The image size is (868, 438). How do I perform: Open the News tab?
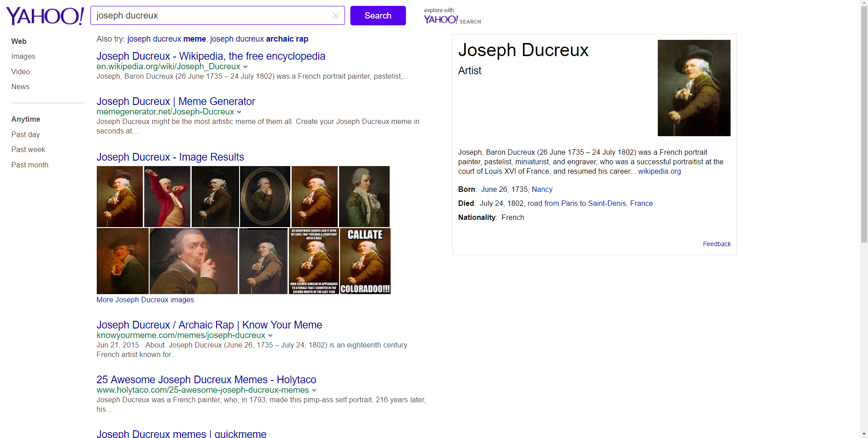coord(20,87)
